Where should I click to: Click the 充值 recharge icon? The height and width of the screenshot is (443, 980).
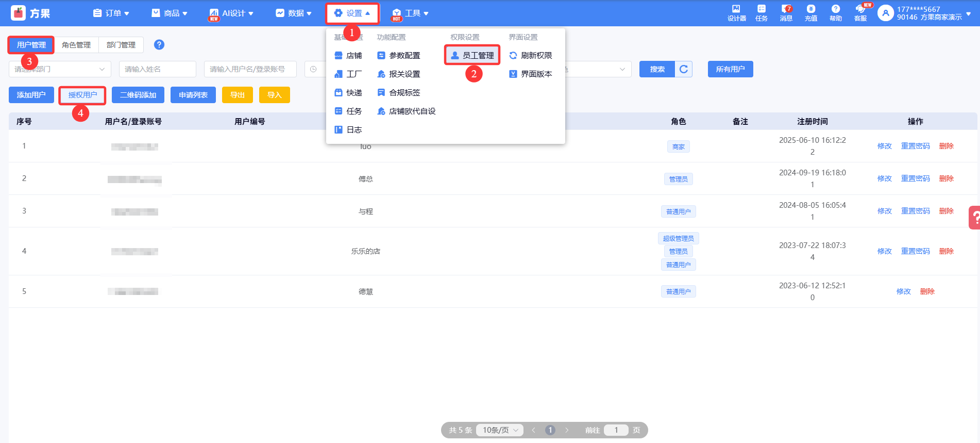(x=810, y=13)
